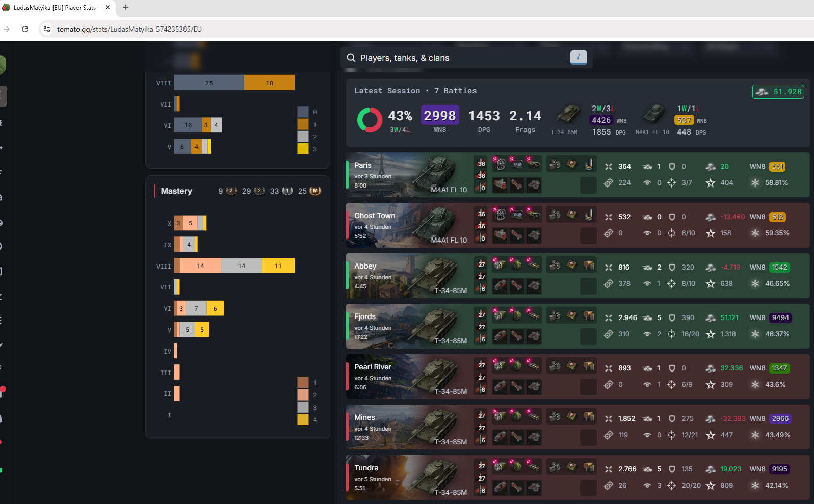The image size is (814, 504).
Task: Click the 4426 WN8 value for T-34-85M
Action: pyautogui.click(x=601, y=120)
